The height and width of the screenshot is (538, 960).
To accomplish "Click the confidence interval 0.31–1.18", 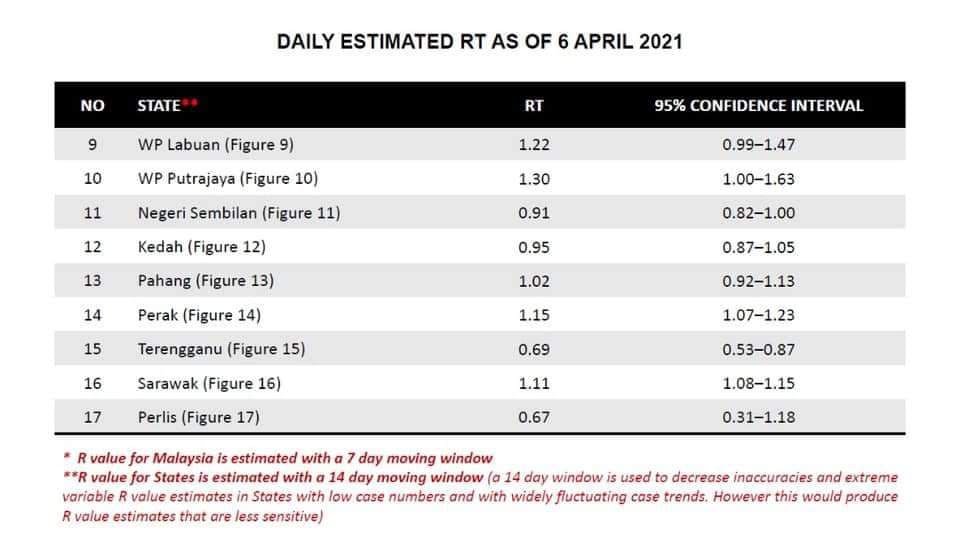I will pos(758,417).
